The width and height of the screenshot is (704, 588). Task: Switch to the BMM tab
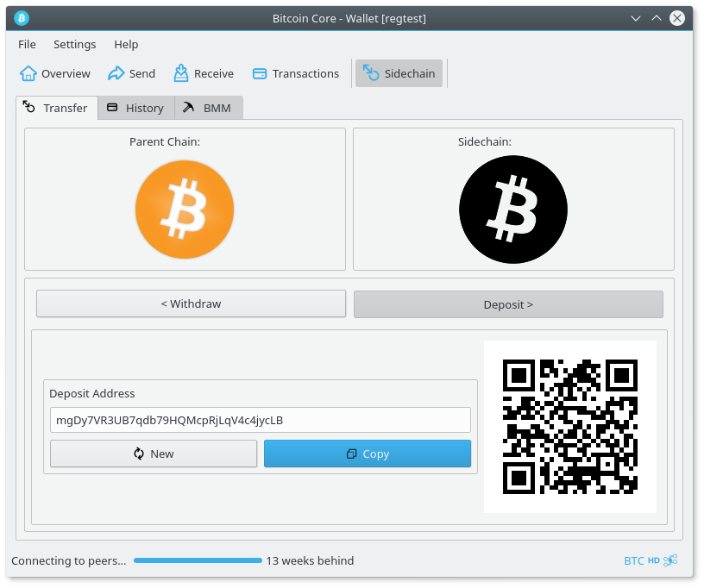click(x=208, y=108)
